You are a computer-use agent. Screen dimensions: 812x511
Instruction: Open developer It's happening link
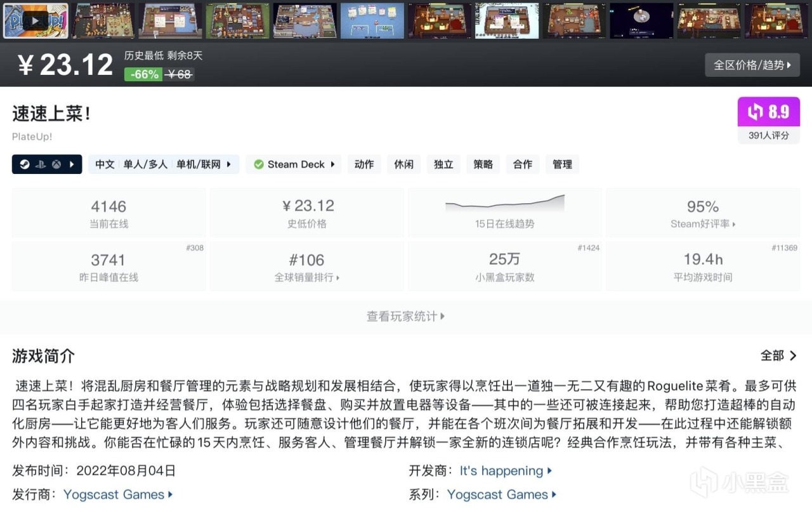[x=506, y=471]
